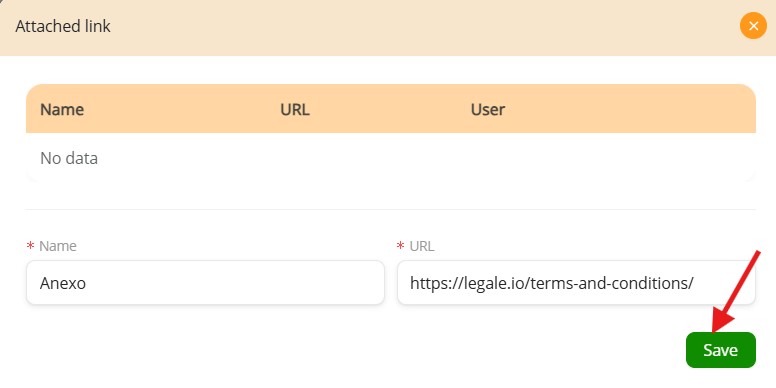Click the orange table header row
Screen dimensions: 776x388
[x=391, y=108]
